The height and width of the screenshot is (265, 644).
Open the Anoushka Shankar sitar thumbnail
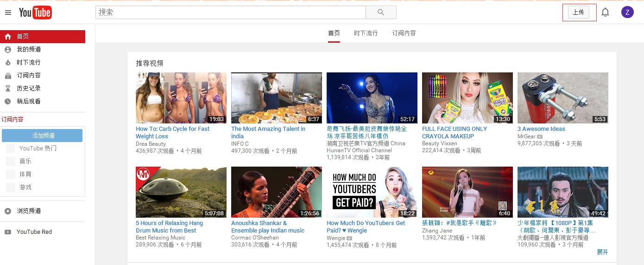[277, 192]
